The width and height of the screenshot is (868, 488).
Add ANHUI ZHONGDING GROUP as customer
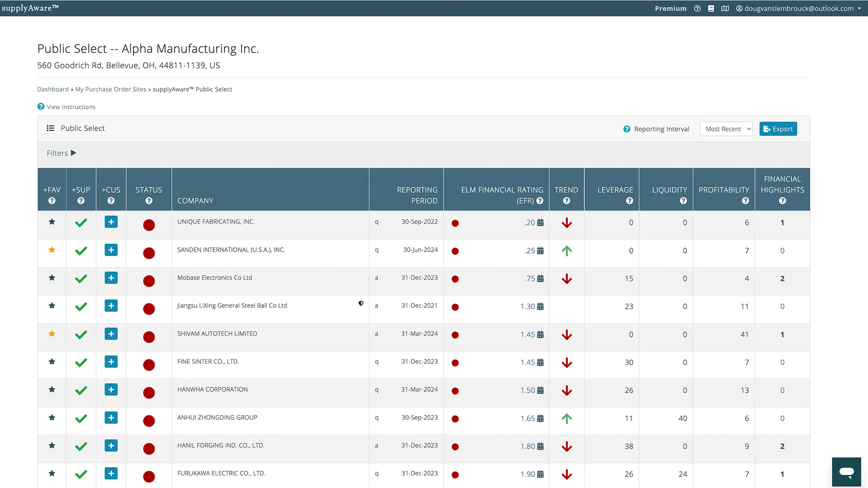tap(111, 418)
